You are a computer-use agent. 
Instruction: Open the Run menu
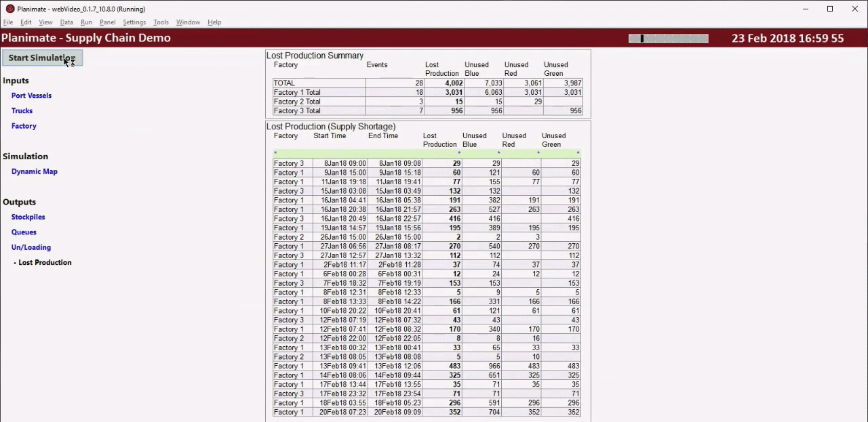(x=86, y=22)
